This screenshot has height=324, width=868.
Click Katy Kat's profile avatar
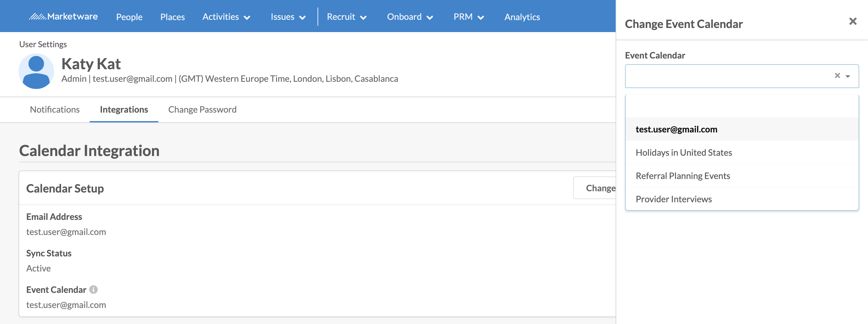(36, 71)
